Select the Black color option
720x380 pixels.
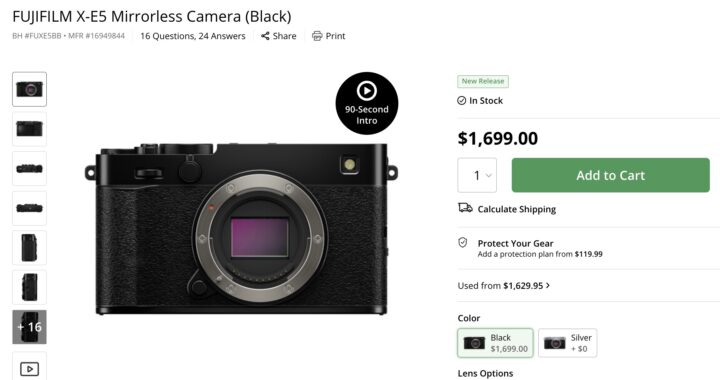tap(495, 343)
